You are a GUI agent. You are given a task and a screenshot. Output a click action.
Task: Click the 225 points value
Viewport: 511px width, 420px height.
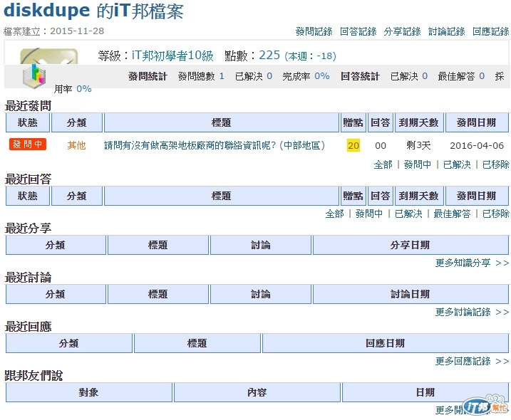coord(269,55)
